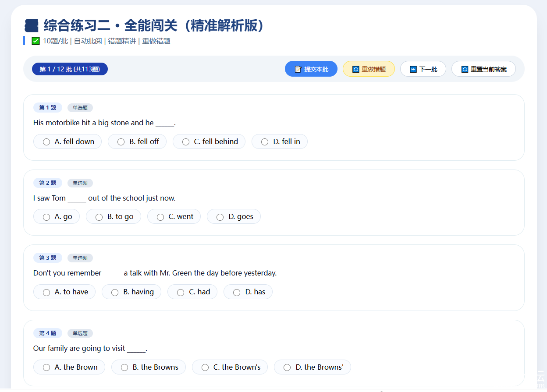Choose option D. fell in
The height and width of the screenshot is (392, 547).
[x=280, y=141]
